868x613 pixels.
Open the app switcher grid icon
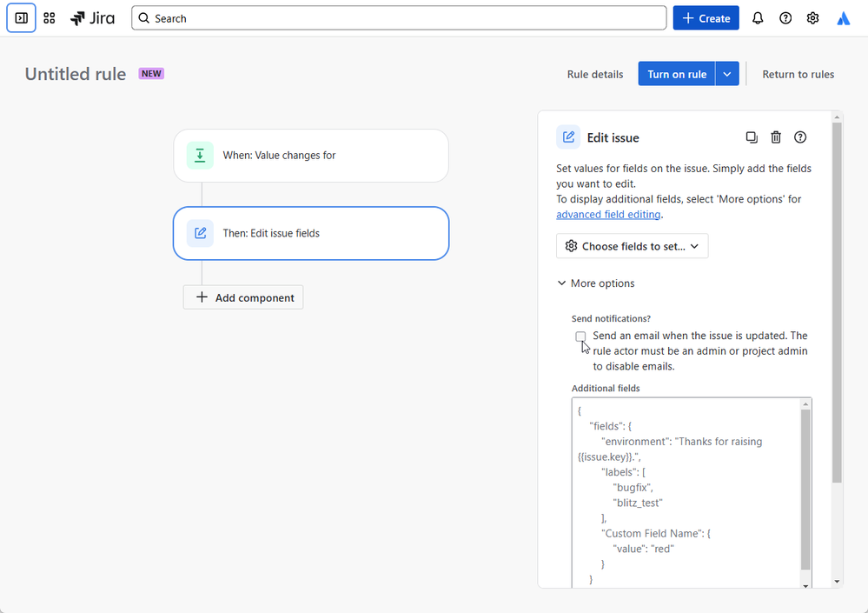click(50, 18)
